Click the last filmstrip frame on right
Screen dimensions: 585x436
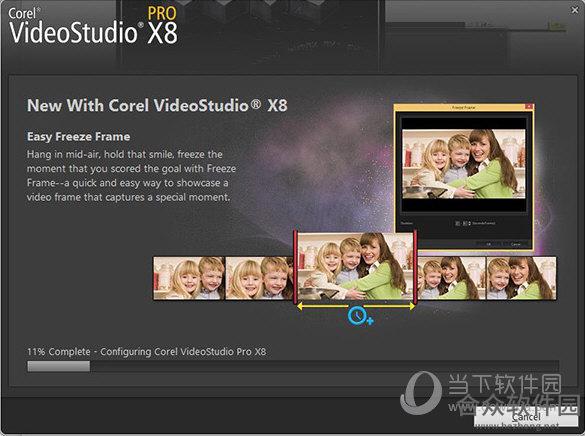(521, 278)
